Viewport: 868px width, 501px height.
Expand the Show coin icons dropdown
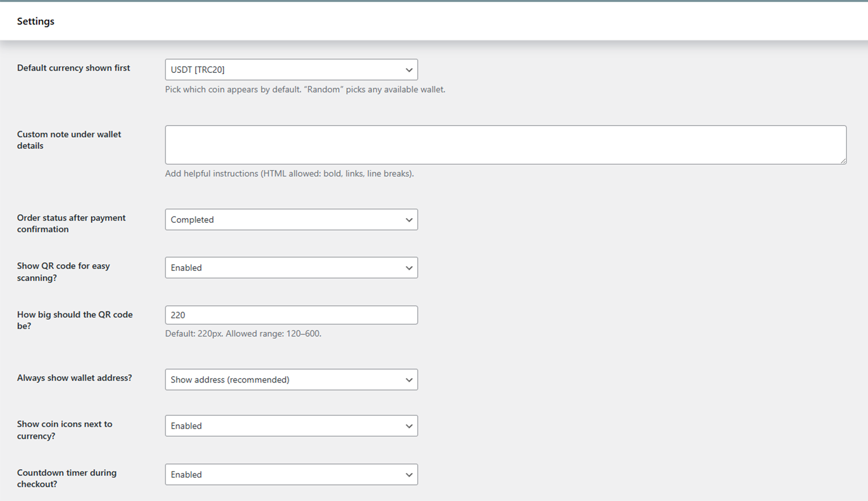click(291, 426)
